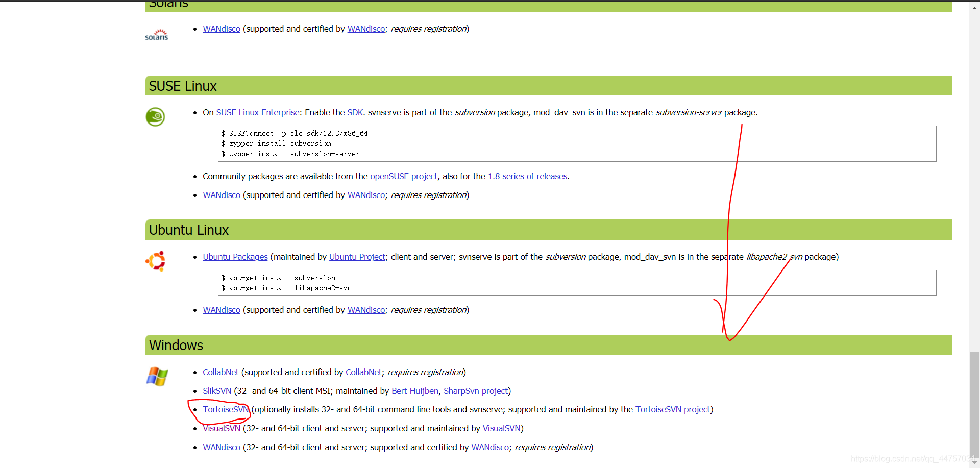The image size is (980, 468).
Task: Click the scrollbar down arrow
Action: tap(975, 462)
